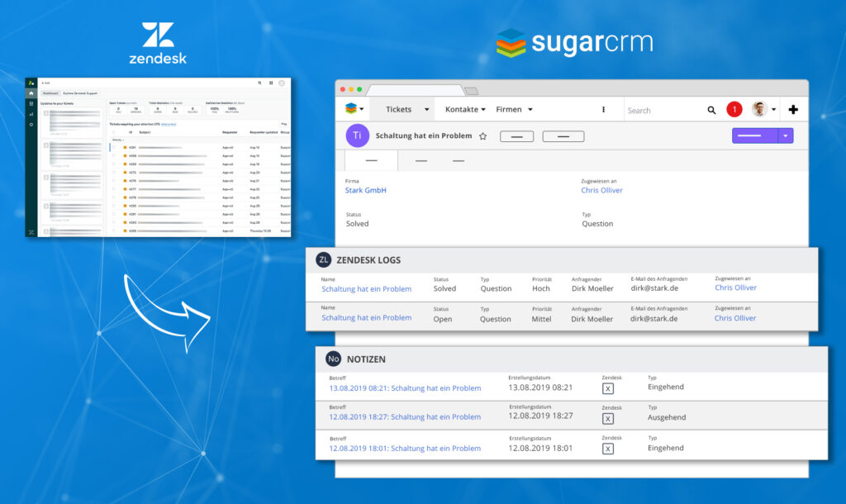Open the Views icon in Zendesk sidebar
This screenshot has width=846, height=504.
coord(31,103)
